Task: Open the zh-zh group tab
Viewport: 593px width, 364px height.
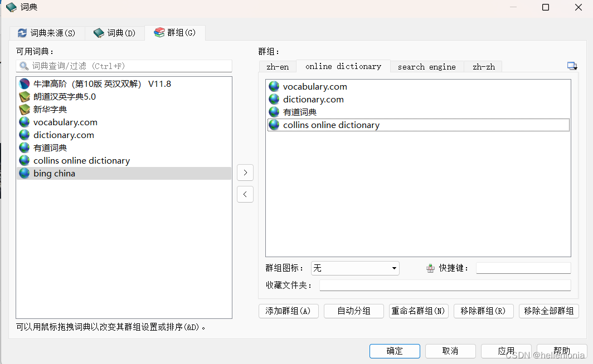Action: tap(484, 67)
